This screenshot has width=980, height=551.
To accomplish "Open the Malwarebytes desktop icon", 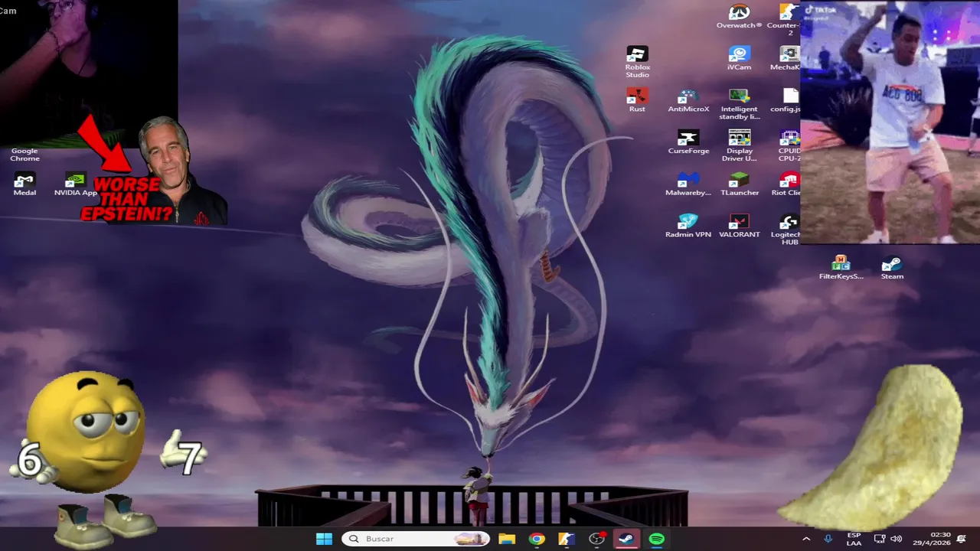I will point(688,184).
